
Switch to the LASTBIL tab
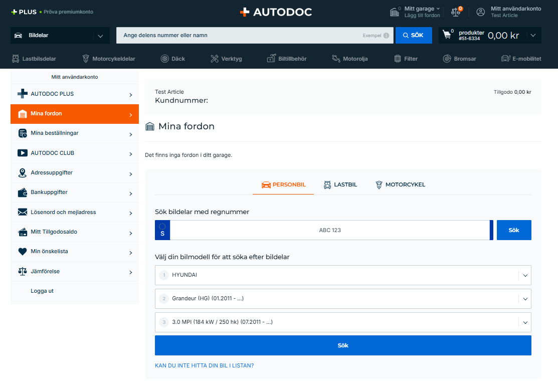coord(340,184)
